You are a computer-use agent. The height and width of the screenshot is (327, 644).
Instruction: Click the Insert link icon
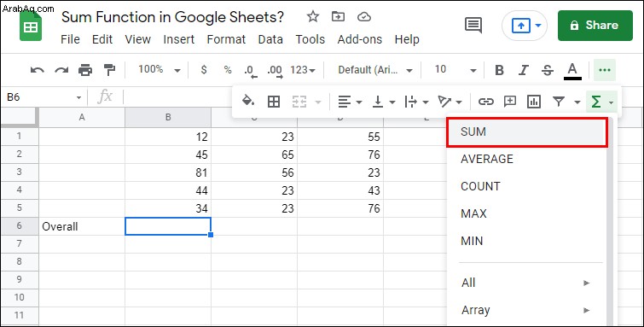pyautogui.click(x=486, y=102)
